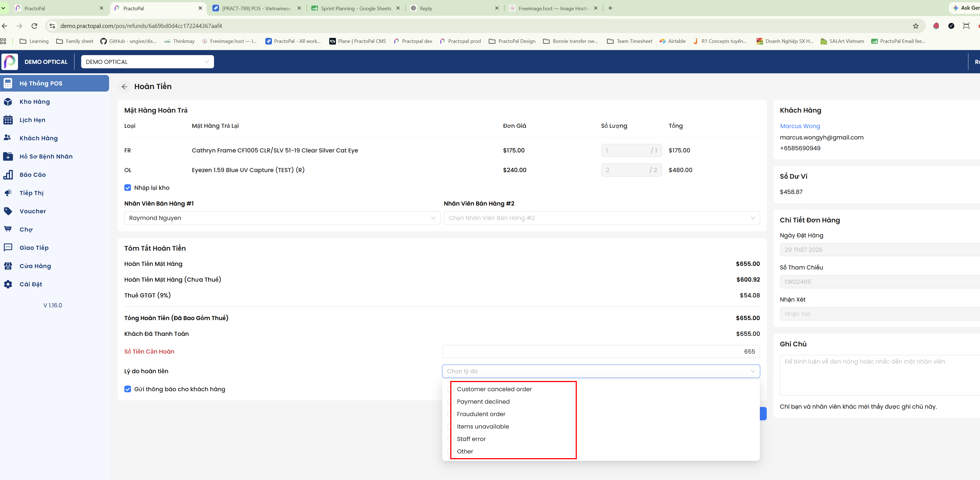Collapse the Chọn lý do dropdown

pos(601,371)
